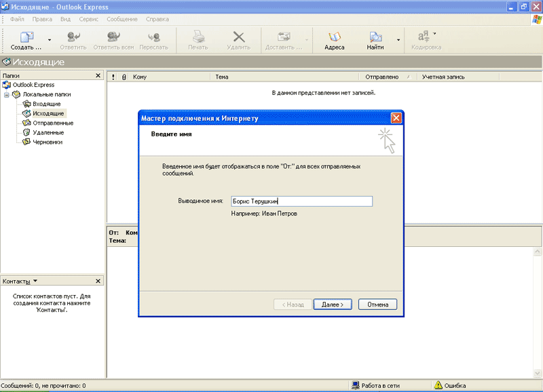This screenshot has width=543, height=392.
Task: Open the Справка menu
Action: (157, 19)
